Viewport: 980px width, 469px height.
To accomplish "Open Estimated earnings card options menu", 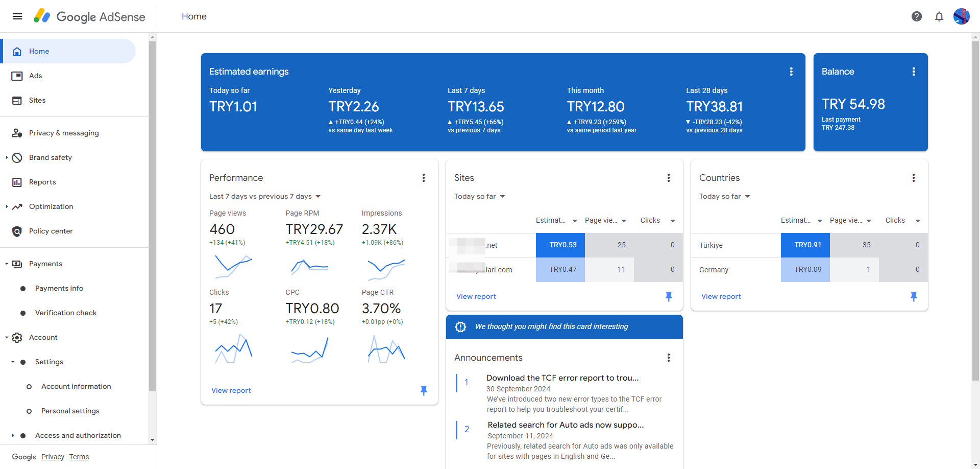I will click(x=791, y=72).
